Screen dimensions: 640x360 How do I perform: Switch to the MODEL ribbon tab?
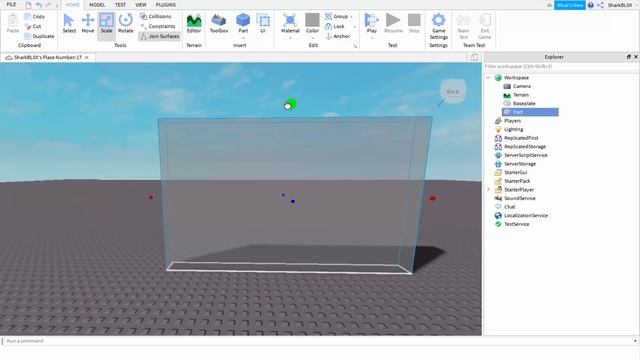[97, 4]
